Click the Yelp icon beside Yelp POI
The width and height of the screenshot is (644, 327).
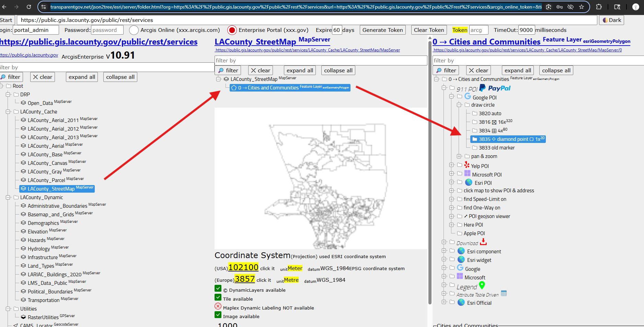tap(467, 165)
